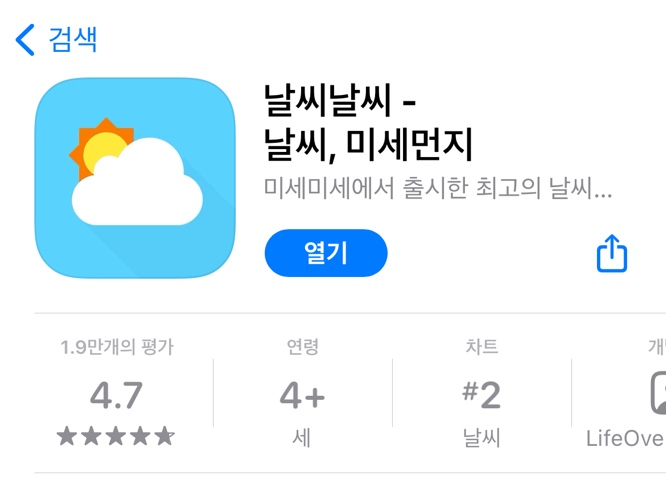
Task: Tap the #2 chart ranking
Action: (481, 395)
